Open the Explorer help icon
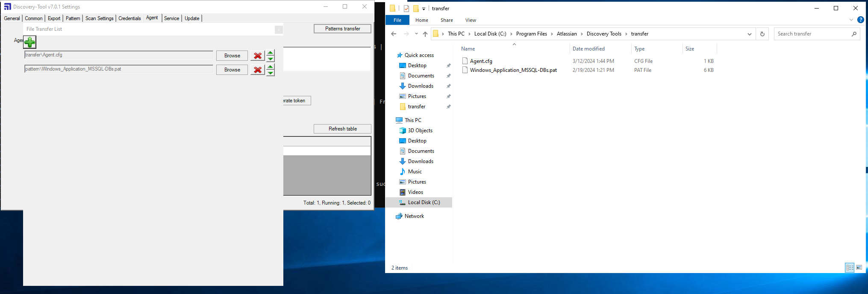Image resolution: width=868 pixels, height=294 pixels. point(860,20)
